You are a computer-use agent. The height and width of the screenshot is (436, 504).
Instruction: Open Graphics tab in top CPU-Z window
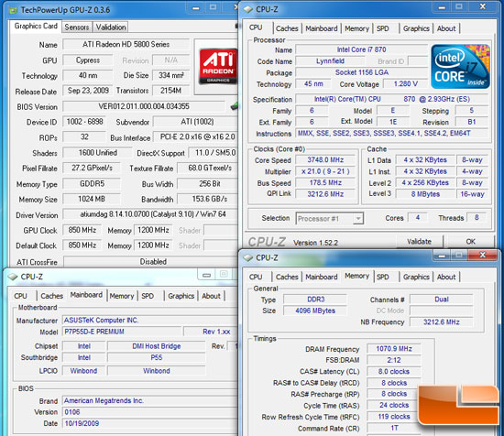(416, 28)
